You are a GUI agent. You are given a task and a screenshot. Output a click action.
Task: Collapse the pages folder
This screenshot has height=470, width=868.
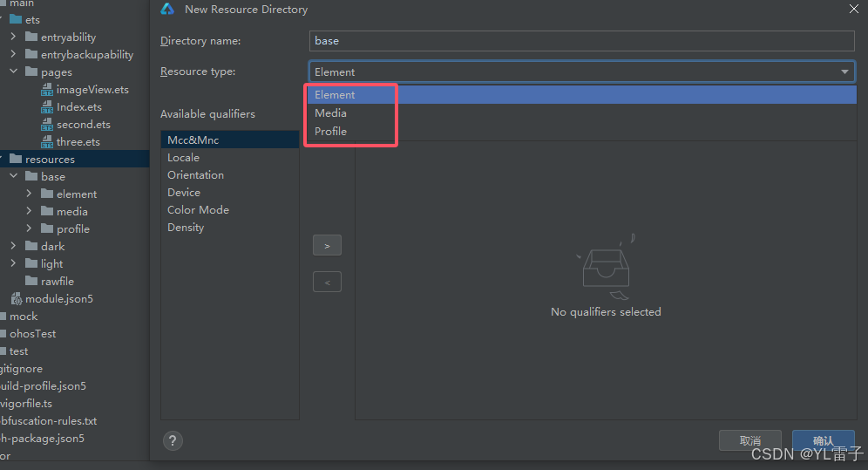coord(13,72)
